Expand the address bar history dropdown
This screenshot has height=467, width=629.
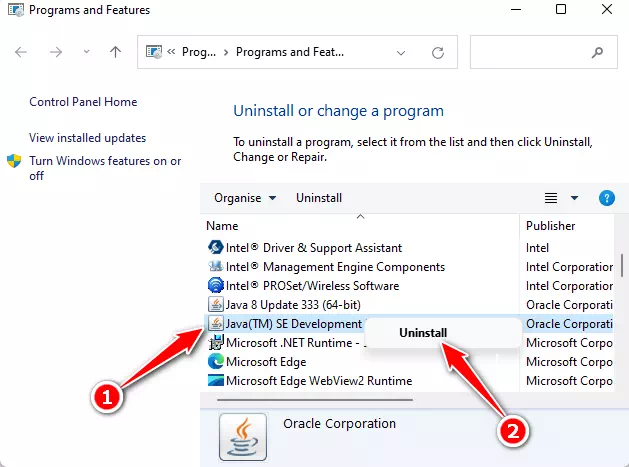click(400, 53)
